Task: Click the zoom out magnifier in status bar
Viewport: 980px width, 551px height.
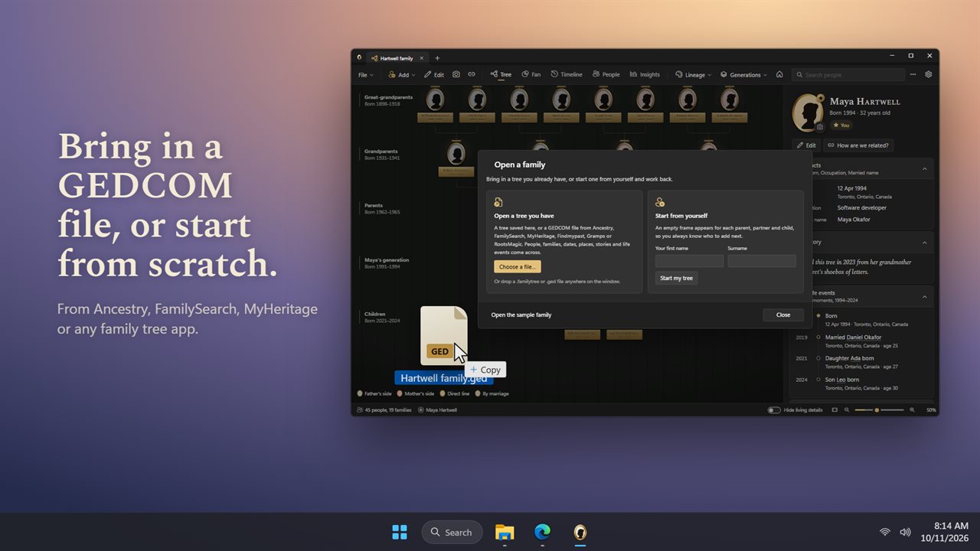Action: point(846,410)
